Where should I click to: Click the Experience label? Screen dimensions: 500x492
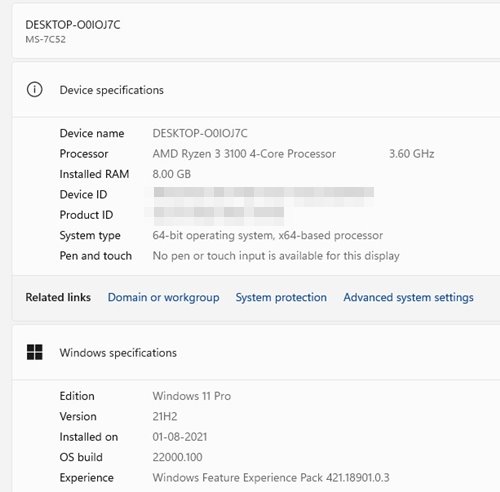(87, 477)
